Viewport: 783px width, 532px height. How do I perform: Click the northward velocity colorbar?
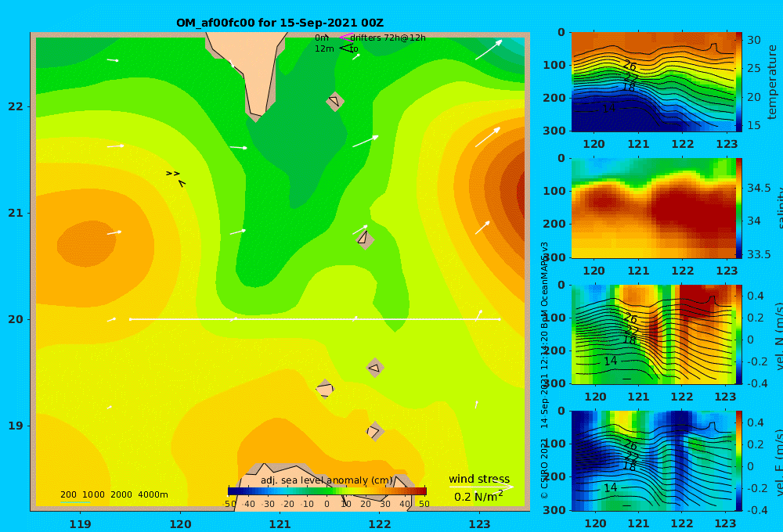(x=739, y=334)
